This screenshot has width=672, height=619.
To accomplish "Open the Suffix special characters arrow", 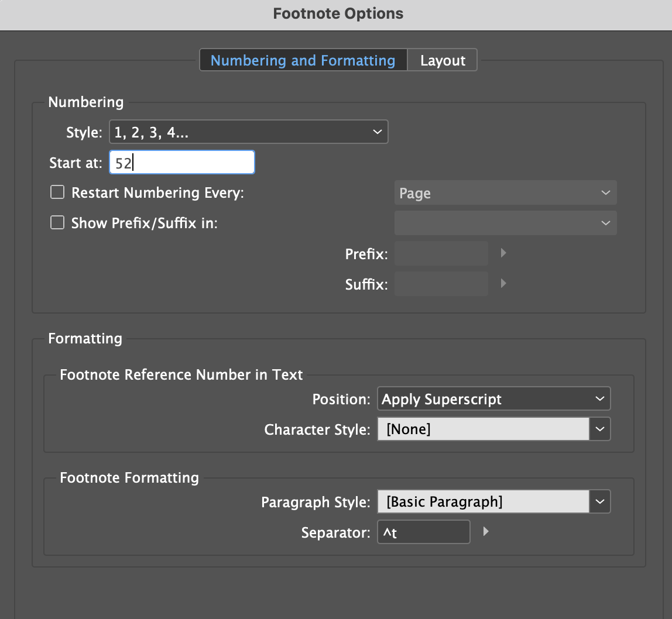I will [503, 283].
